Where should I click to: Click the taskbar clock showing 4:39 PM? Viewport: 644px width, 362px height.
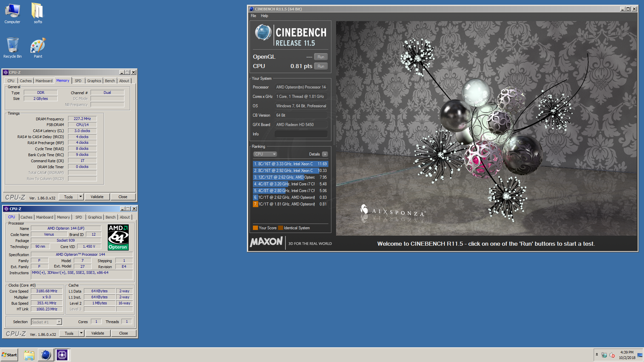pyautogui.click(x=627, y=355)
